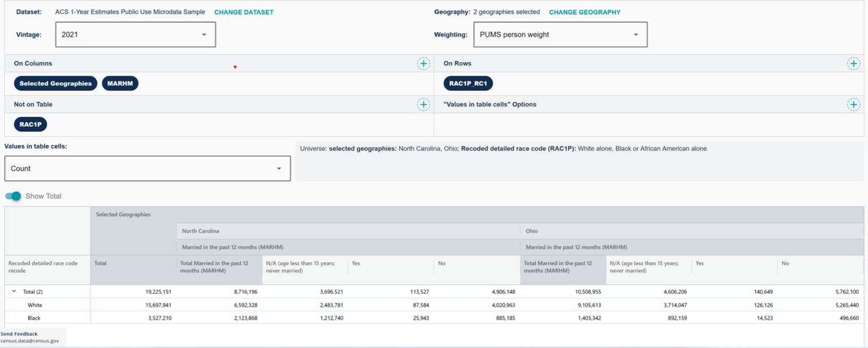Select the RAC1P pill under Not on Table

pyautogui.click(x=30, y=124)
